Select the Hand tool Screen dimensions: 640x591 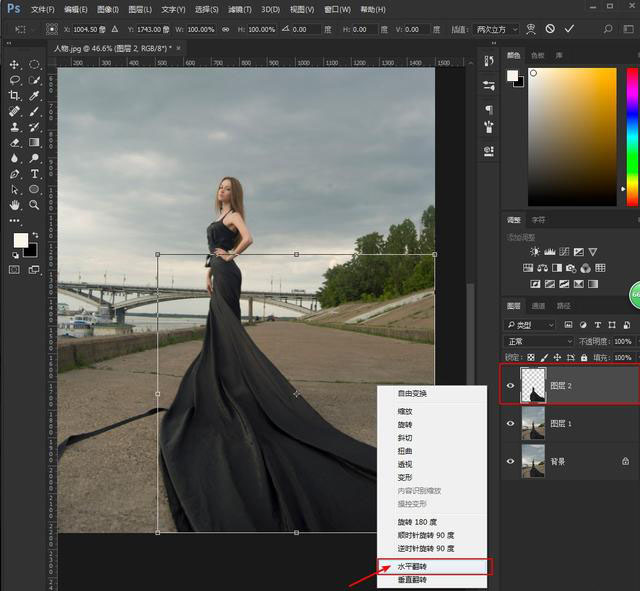(x=14, y=205)
